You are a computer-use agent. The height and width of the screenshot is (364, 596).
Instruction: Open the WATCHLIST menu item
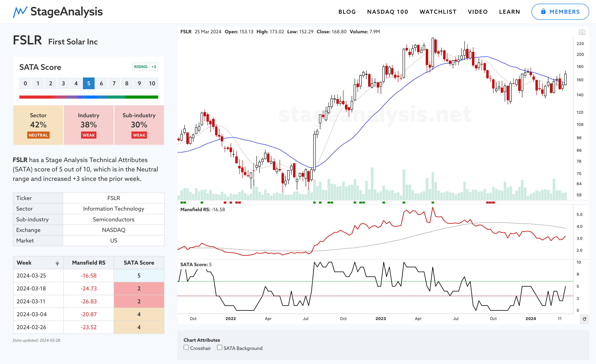pyautogui.click(x=438, y=12)
